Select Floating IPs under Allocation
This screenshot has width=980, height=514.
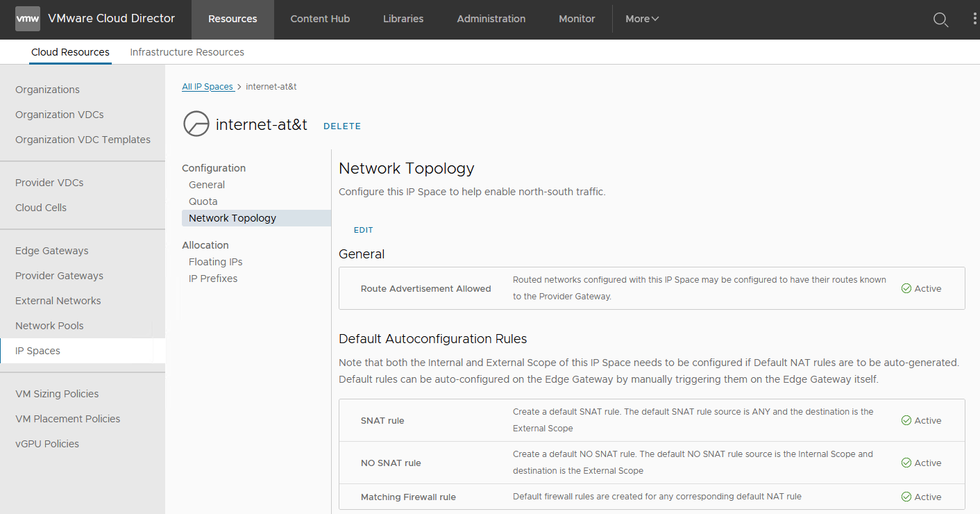click(215, 262)
